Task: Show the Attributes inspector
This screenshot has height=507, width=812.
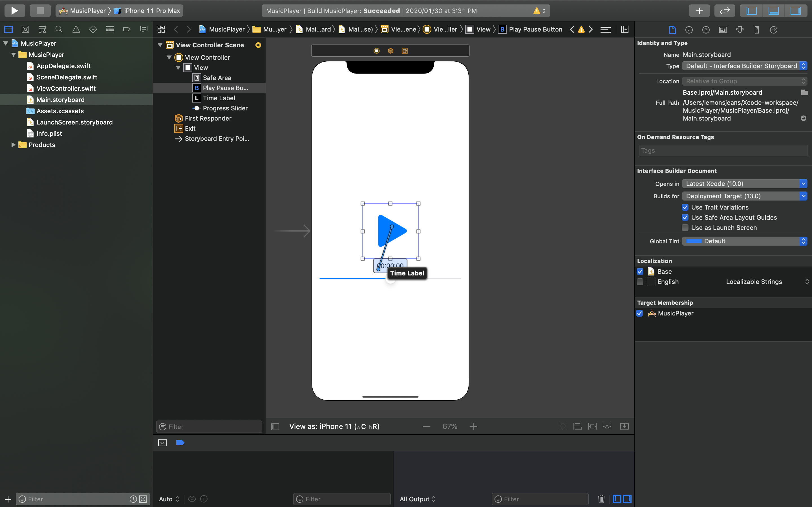Action: pos(740,30)
